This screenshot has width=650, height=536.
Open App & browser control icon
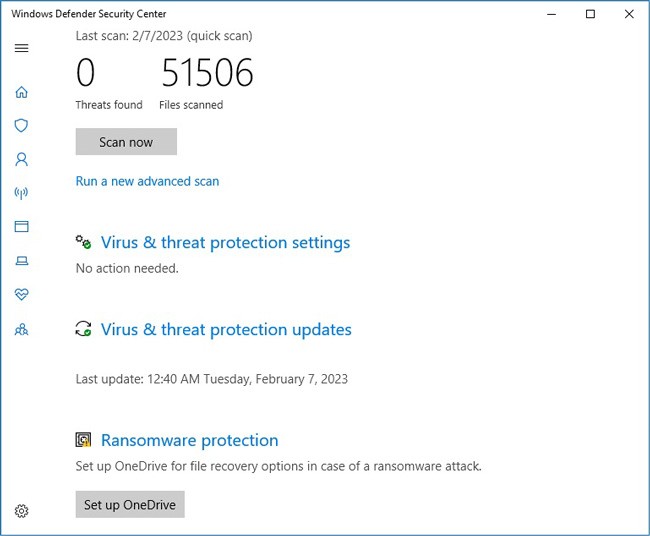click(x=22, y=226)
